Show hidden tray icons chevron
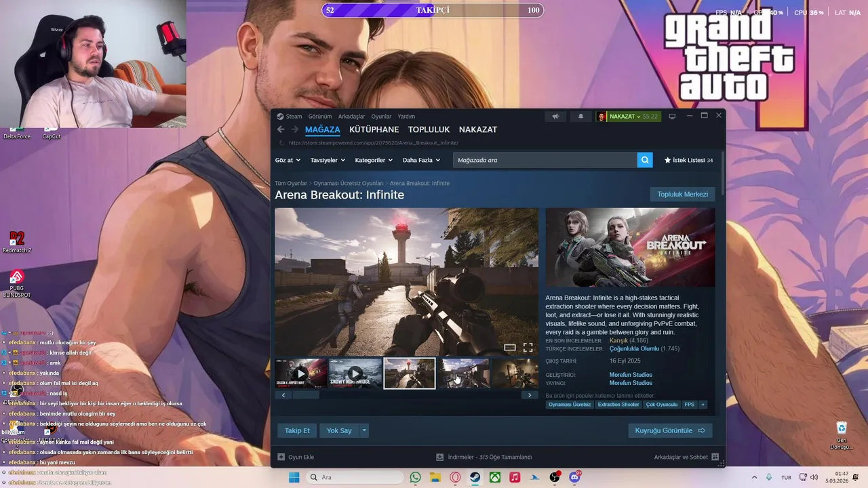868x488 pixels. click(x=754, y=477)
